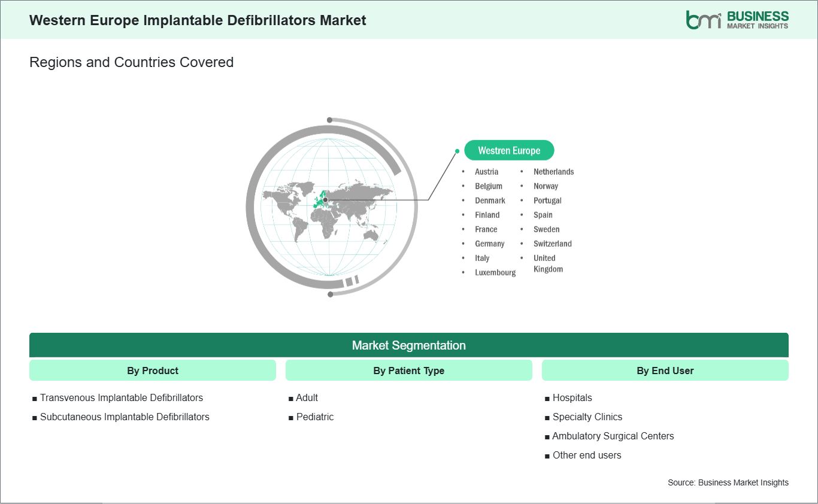Viewport: 818px width, 504px height.
Task: Click the Specialty Clinics end user item
Action: click(587, 417)
